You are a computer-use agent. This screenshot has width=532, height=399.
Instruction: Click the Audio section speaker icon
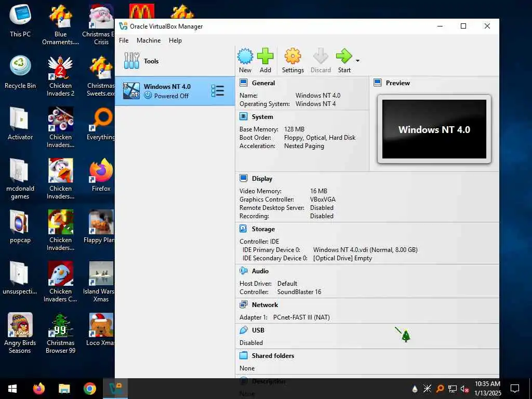[243, 271]
